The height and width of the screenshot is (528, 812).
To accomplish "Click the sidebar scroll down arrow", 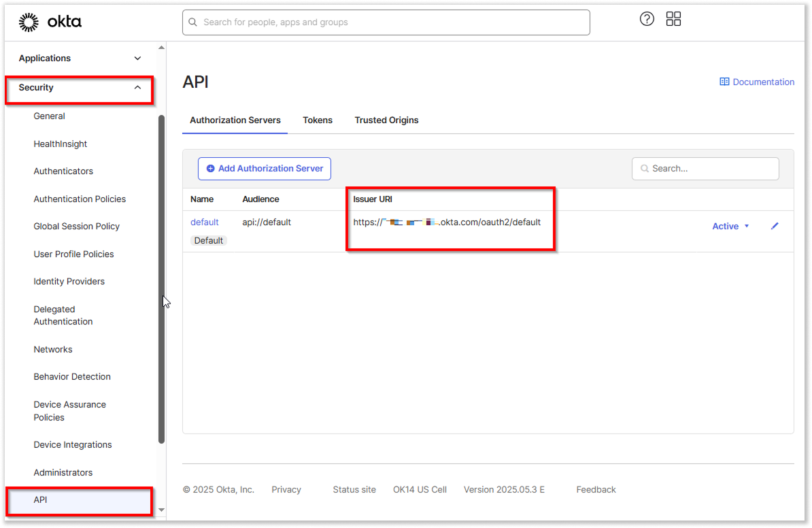I will click(162, 510).
